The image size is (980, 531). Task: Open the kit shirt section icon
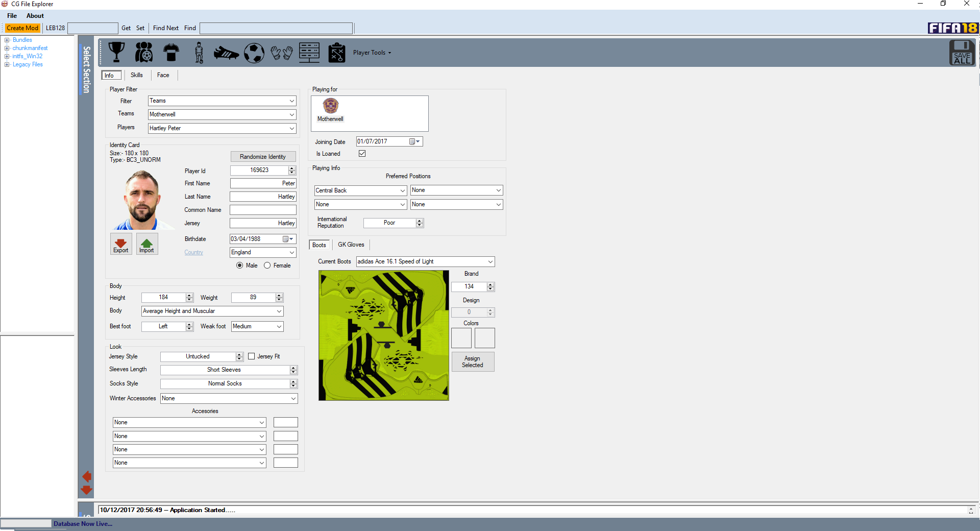(171, 52)
